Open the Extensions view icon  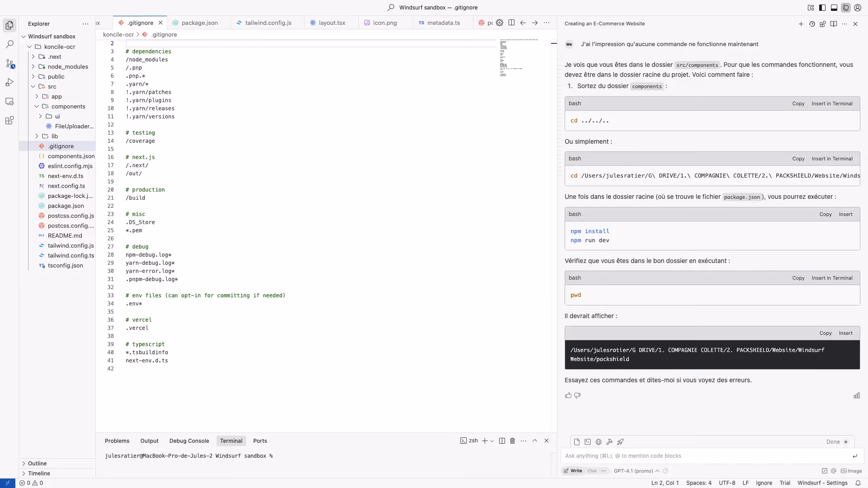tap(9, 121)
